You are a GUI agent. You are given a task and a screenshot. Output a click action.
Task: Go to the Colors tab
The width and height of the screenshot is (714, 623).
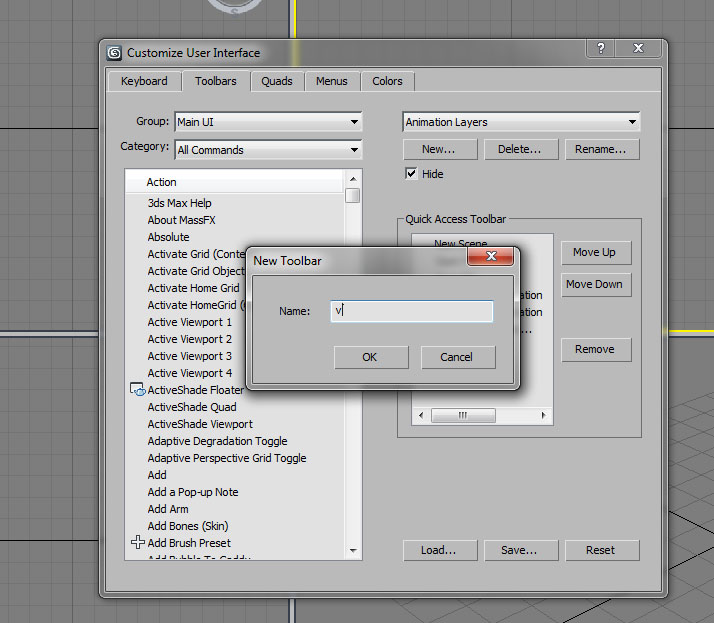coord(387,81)
